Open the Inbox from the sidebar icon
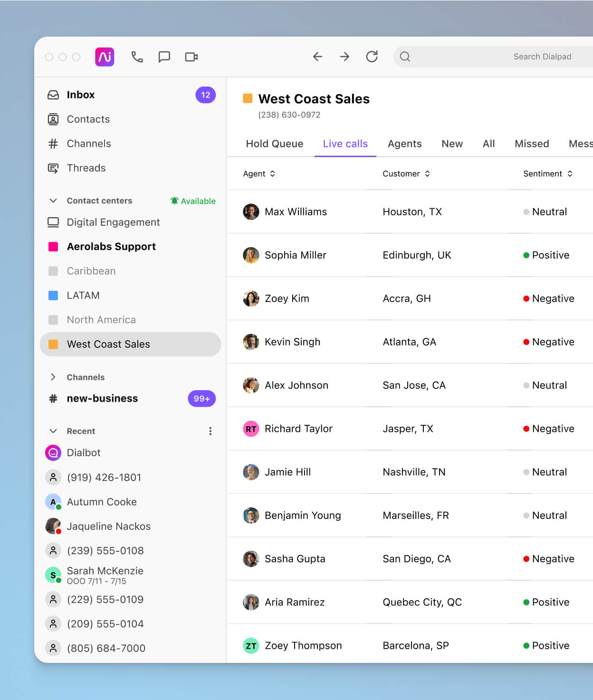The image size is (593, 700). pyautogui.click(x=53, y=95)
